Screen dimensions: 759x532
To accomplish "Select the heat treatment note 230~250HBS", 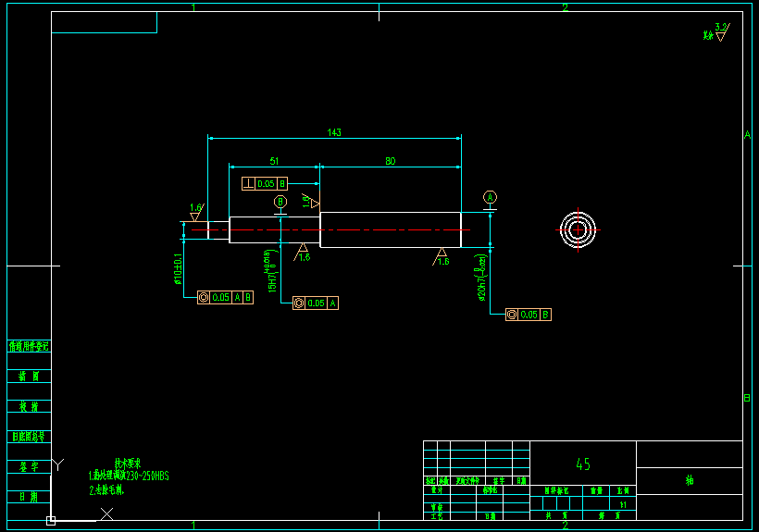I will [129, 476].
